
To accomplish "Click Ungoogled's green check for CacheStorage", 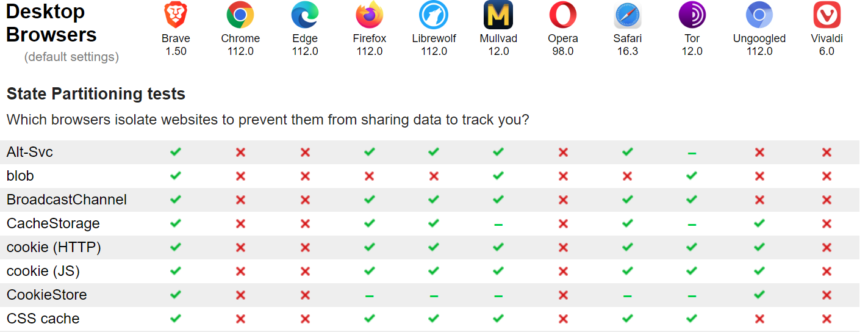I will click(x=759, y=223).
